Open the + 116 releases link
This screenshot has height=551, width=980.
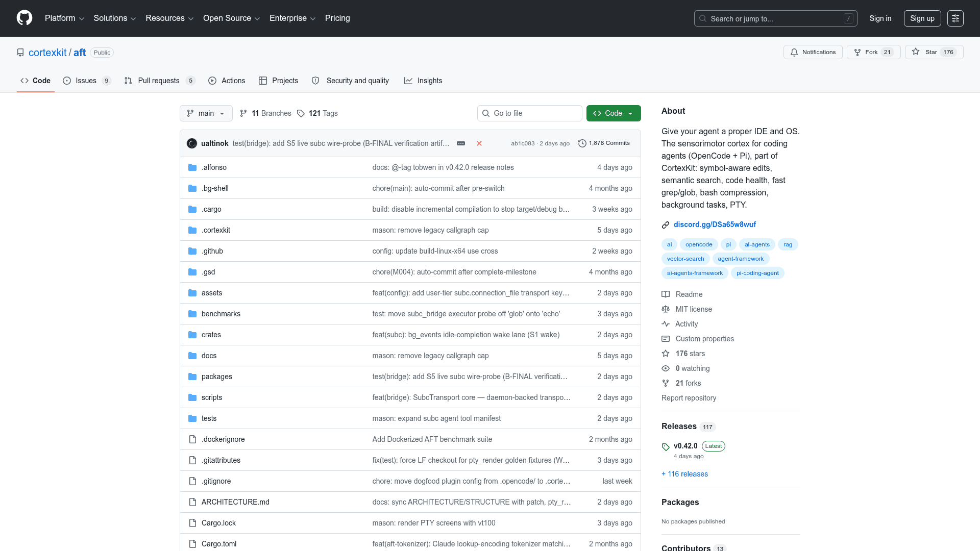pyautogui.click(x=684, y=474)
